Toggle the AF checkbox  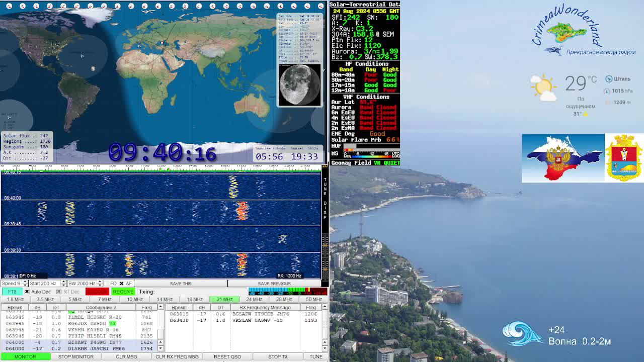click(x=121, y=284)
